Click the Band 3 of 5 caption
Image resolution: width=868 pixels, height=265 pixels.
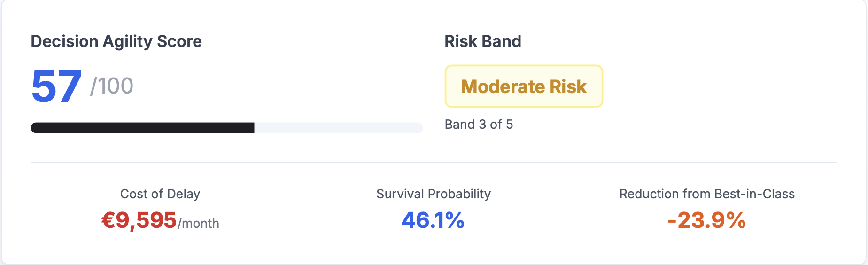[479, 125]
